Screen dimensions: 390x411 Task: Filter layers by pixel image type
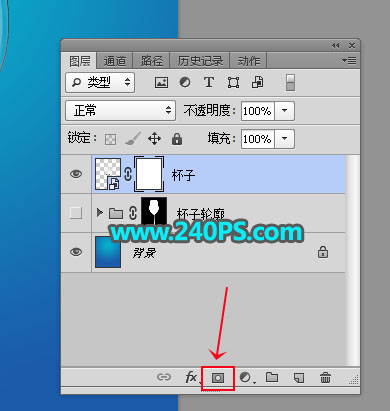(x=161, y=82)
